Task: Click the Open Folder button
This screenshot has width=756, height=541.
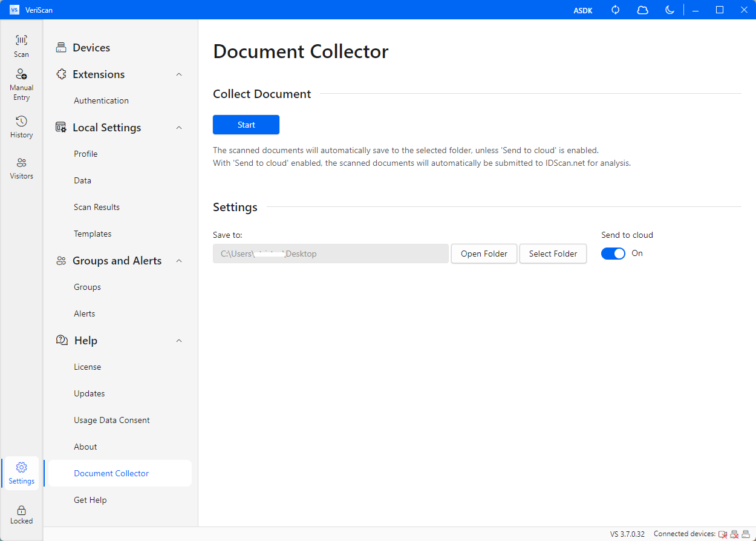Action: pyautogui.click(x=484, y=254)
